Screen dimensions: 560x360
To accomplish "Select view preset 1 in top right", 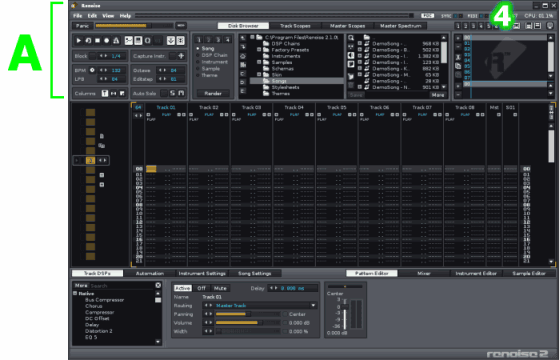I will [x=458, y=26].
